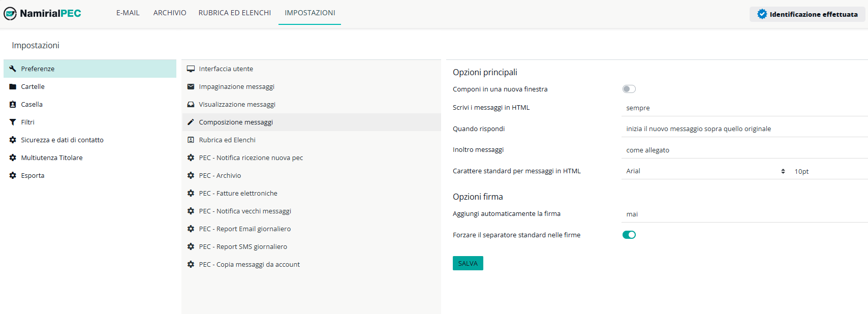Image resolution: width=868 pixels, height=314 pixels.
Task: Open PEC - Fatture elettroniche settings
Action: click(238, 194)
